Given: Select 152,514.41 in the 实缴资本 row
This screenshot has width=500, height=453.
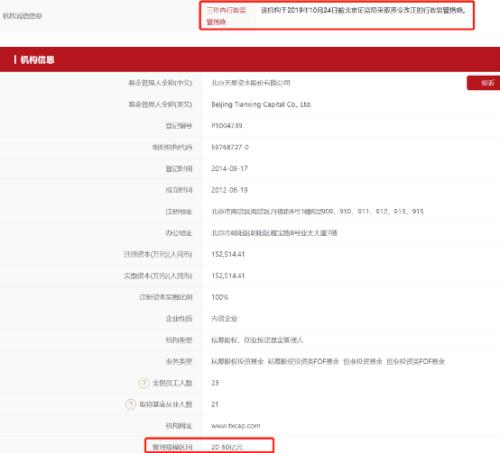Looking at the screenshot, I should pos(228,276).
